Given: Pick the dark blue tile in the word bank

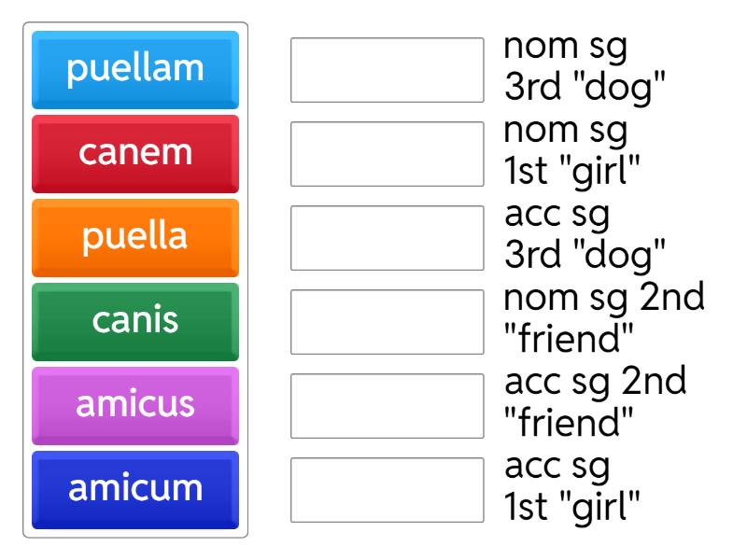Looking at the screenshot, I should point(135,490).
